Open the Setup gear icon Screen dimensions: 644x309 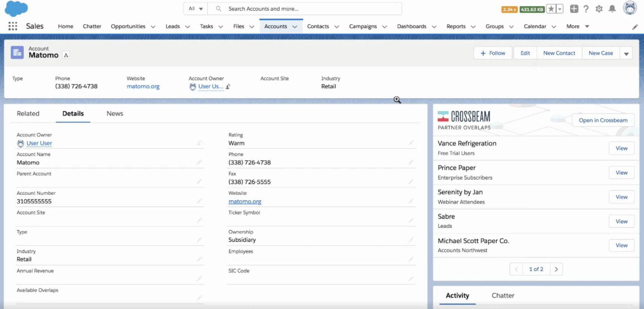[x=599, y=9]
